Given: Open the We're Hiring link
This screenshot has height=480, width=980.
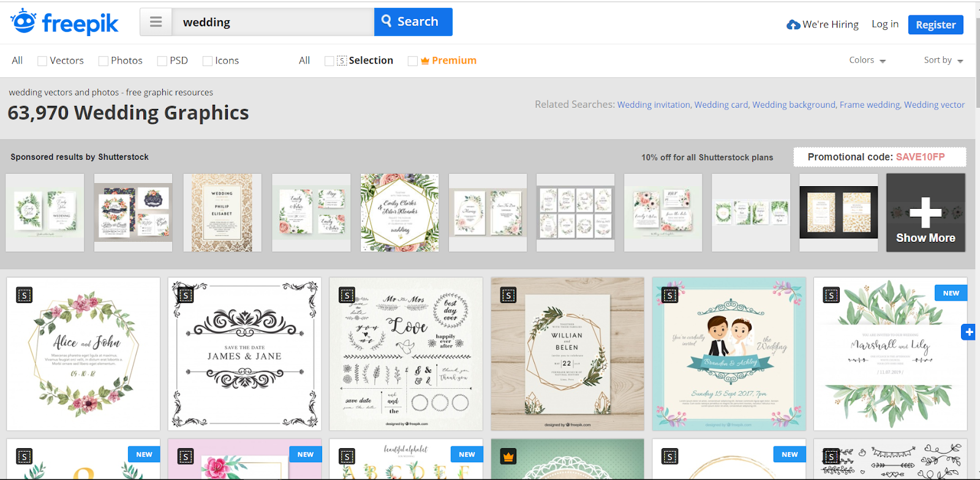Looking at the screenshot, I should coord(831,24).
